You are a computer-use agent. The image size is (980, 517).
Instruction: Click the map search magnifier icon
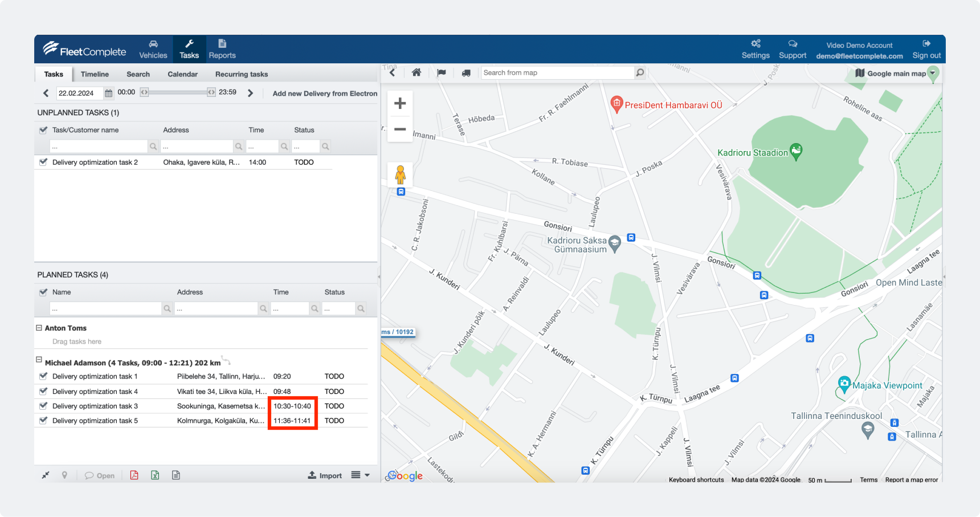pyautogui.click(x=640, y=73)
